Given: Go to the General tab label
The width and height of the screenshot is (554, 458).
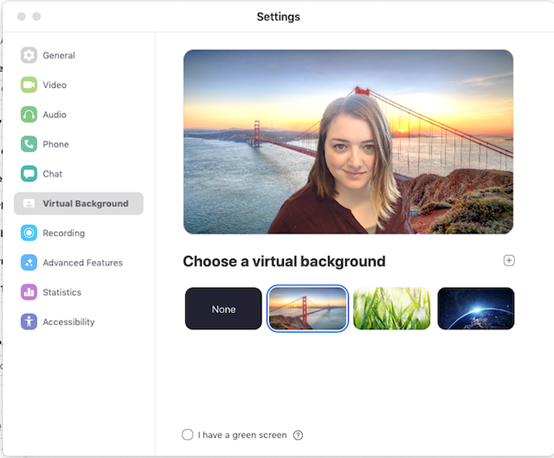Looking at the screenshot, I should (59, 55).
